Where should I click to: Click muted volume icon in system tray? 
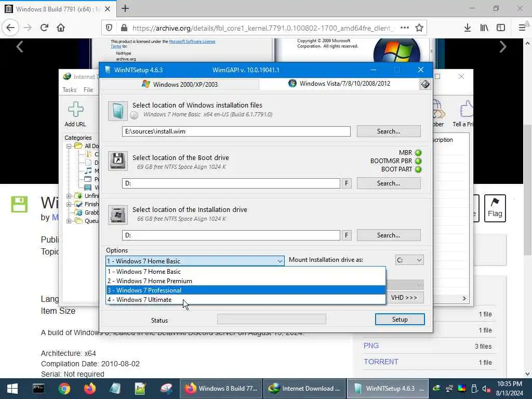486,389
